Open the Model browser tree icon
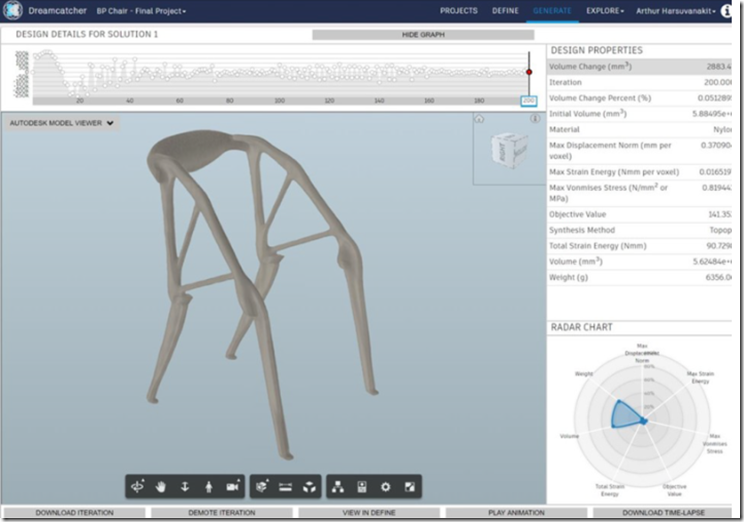The image size is (744, 522). pyautogui.click(x=338, y=487)
